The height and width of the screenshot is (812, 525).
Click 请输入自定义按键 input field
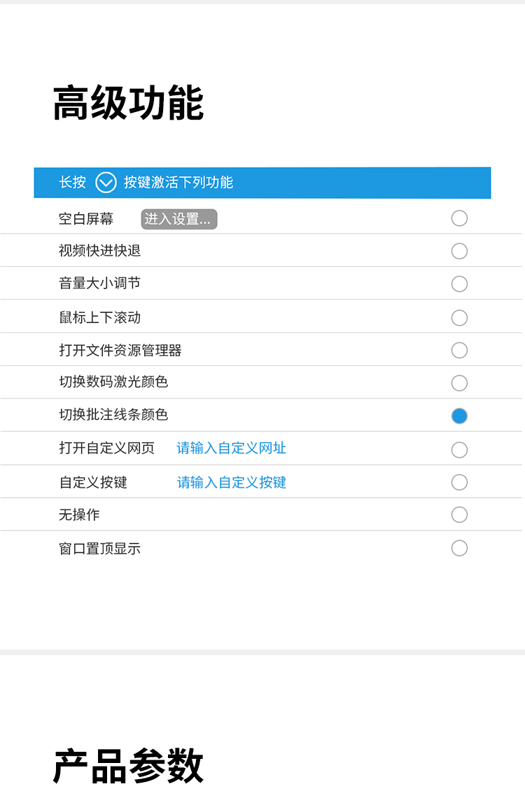coord(232,482)
